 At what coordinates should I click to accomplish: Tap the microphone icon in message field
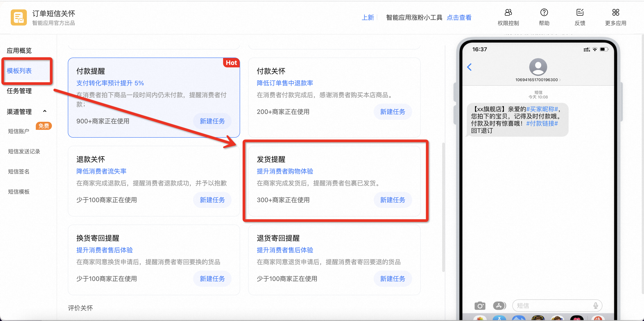coord(595,306)
